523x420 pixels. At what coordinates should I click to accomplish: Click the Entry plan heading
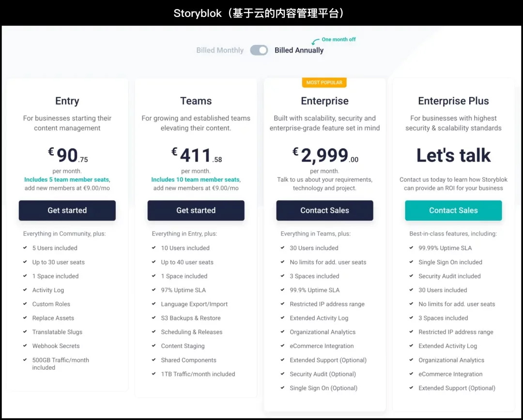point(67,101)
